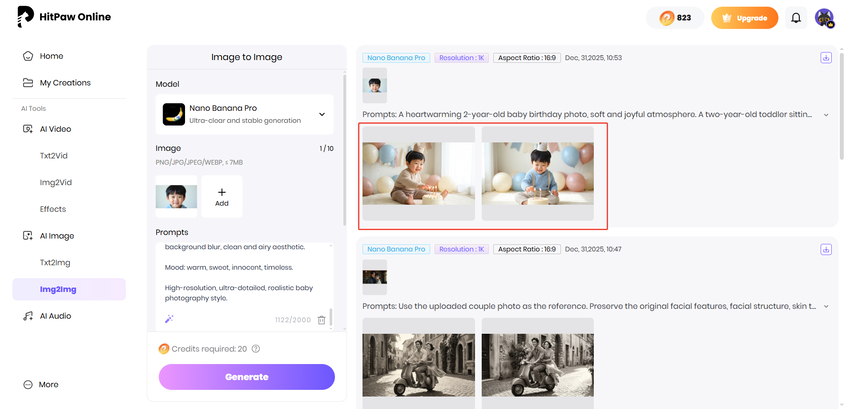Screen dimensions: 854x409
Task: Go to Home in the sidebar
Action: point(51,56)
